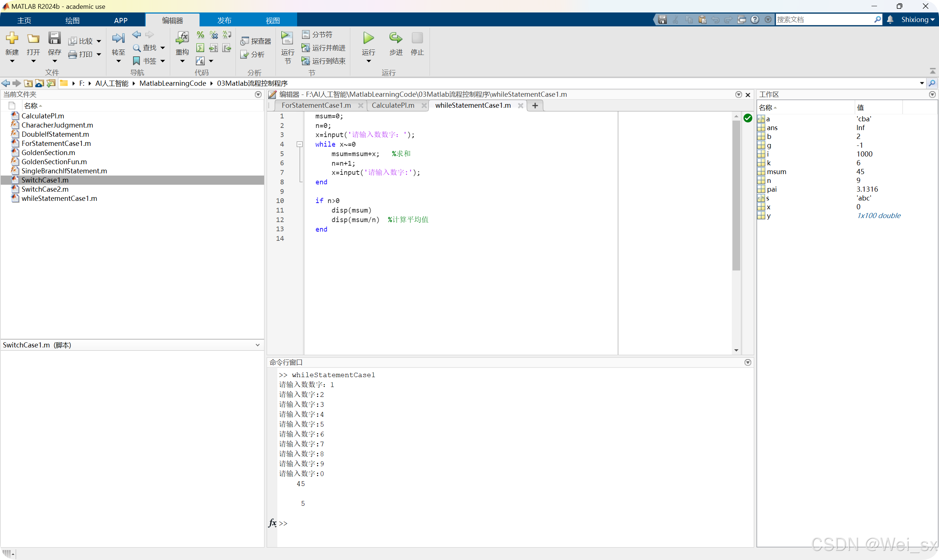
Task: Click the Analyze (分析) button
Action: coord(253,55)
